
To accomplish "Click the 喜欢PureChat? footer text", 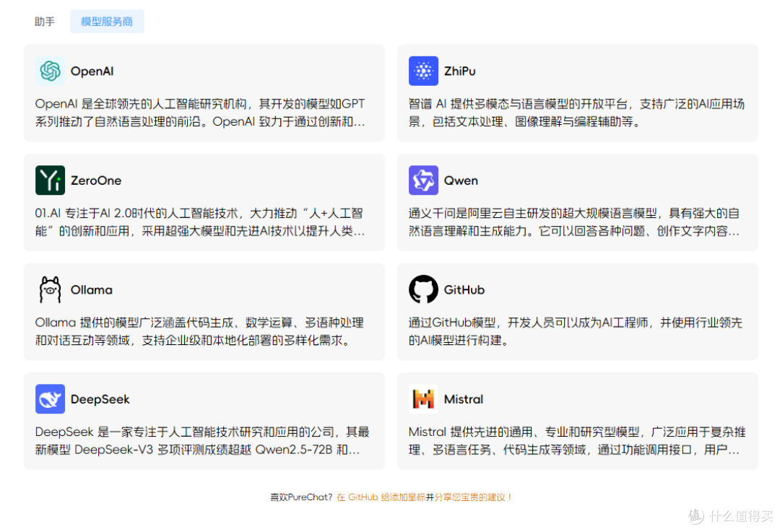I will (301, 497).
